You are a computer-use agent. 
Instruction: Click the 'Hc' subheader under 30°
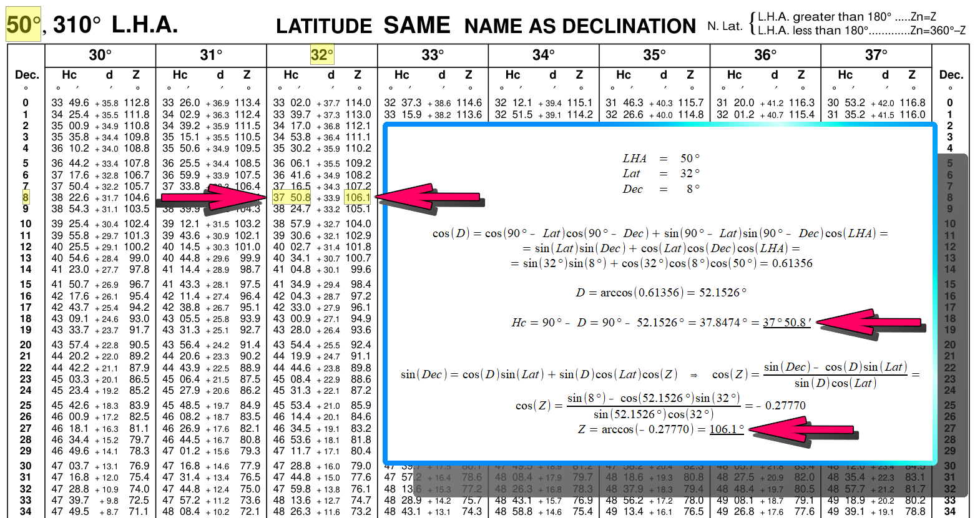(69, 75)
